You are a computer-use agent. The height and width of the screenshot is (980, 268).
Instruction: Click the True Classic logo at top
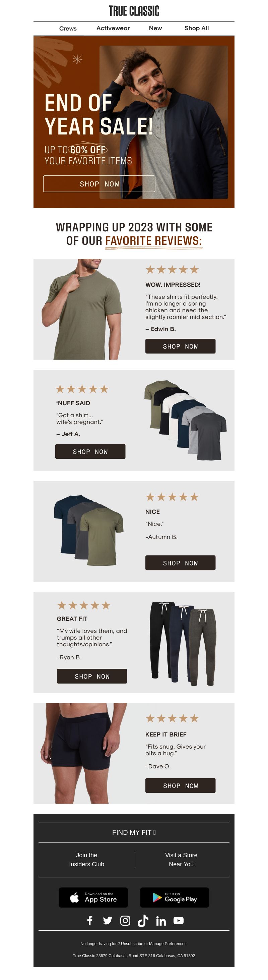134,11
